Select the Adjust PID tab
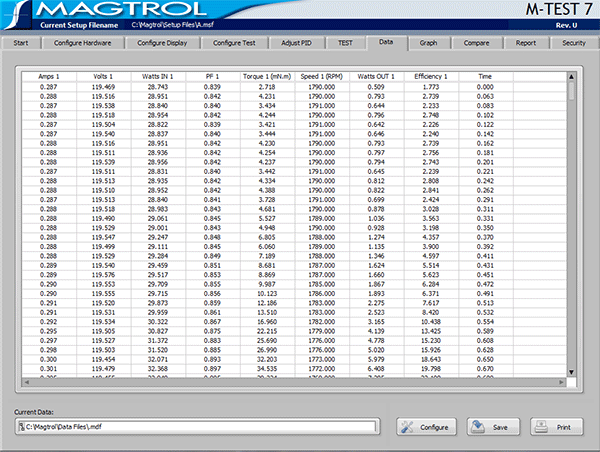 (x=297, y=43)
